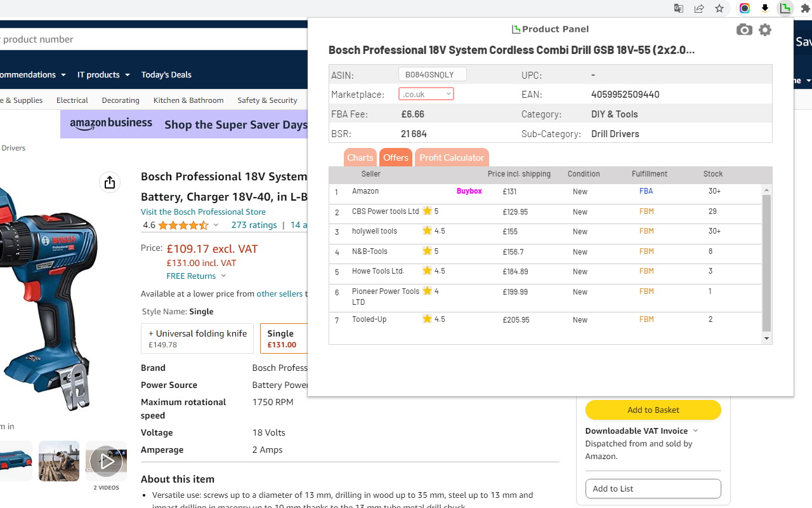Open the Profit Calculator tab
The width and height of the screenshot is (812, 508).
[452, 157]
